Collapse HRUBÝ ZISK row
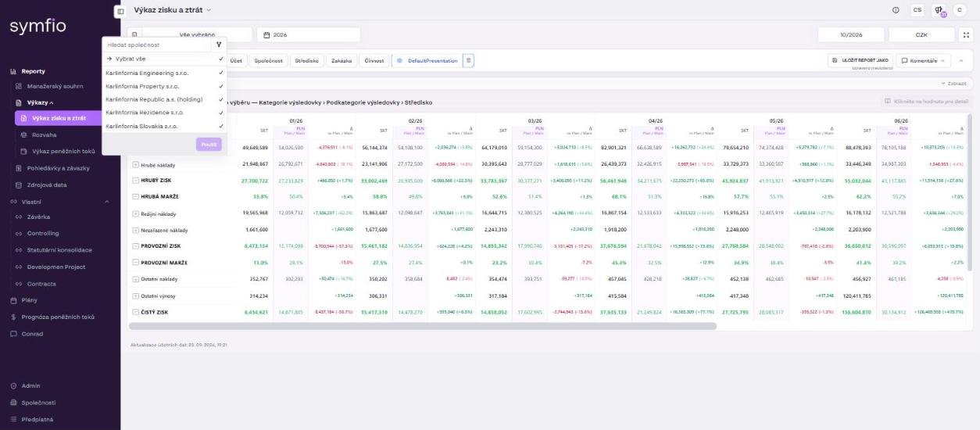This screenshot has height=430, width=980. click(135, 181)
